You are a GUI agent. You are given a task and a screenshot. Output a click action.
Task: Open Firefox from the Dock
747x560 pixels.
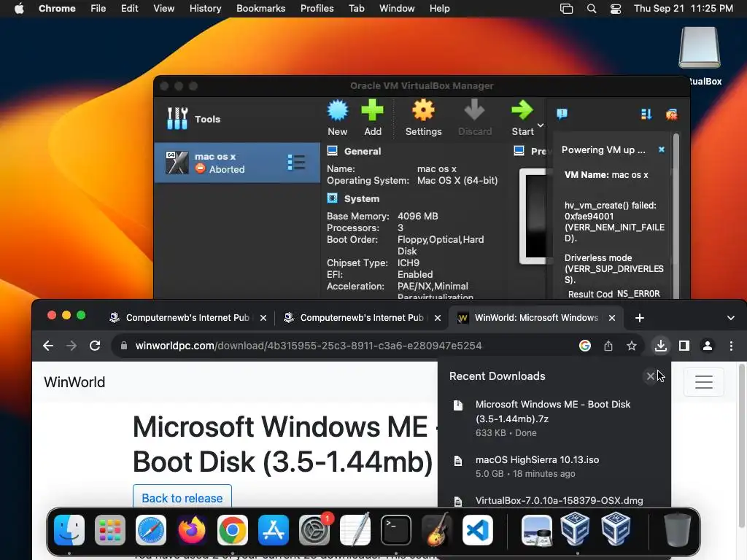click(192, 530)
